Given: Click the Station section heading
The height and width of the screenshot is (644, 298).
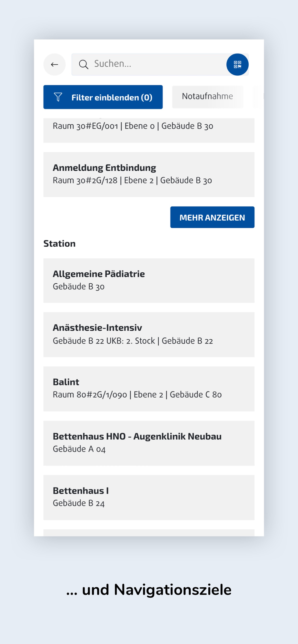Looking at the screenshot, I should pos(60,243).
